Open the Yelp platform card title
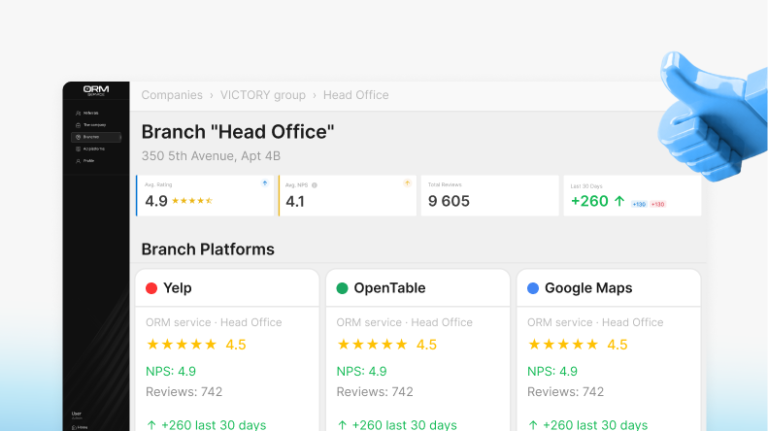768x431 pixels. pos(177,288)
